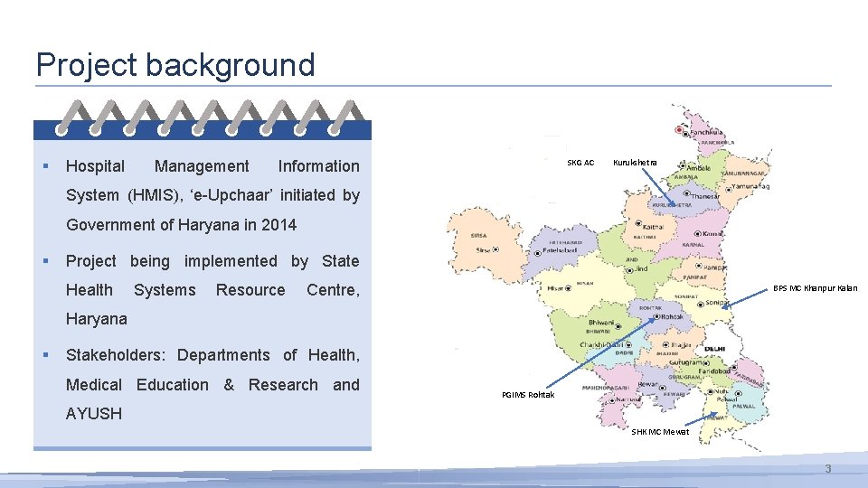This screenshot has width=868, height=488.
Task: Click the Yamunanagar city marker dot
Action: pyautogui.click(x=729, y=189)
